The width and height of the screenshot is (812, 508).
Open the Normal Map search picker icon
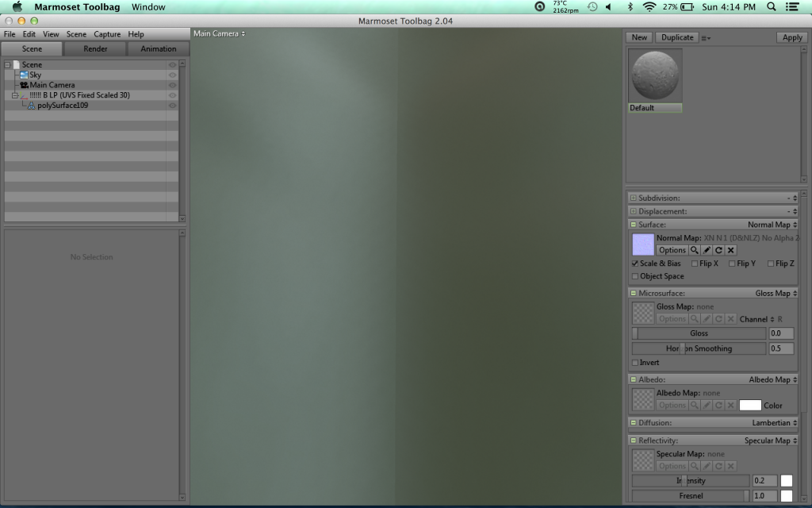pos(695,250)
